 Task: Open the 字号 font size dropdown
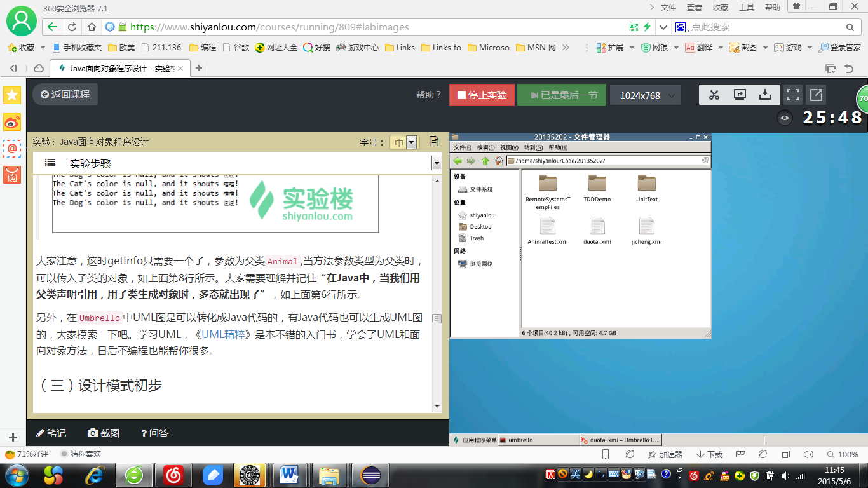[x=411, y=142]
